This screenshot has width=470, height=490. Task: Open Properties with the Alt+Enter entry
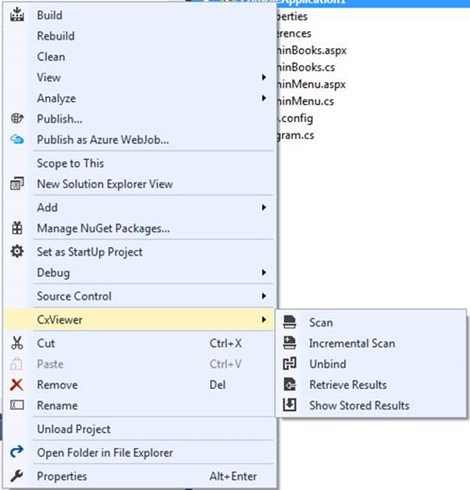(140, 476)
